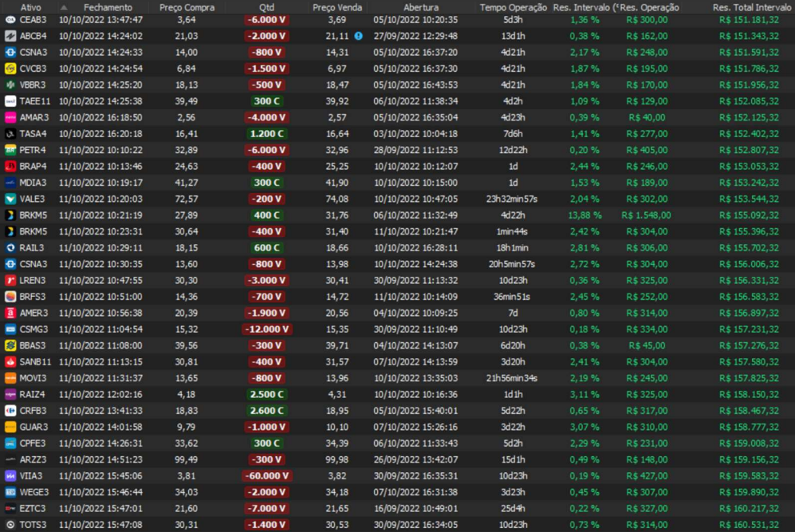Click the -60.000 V quantity badge
The image size is (795, 532).
pos(267,475)
